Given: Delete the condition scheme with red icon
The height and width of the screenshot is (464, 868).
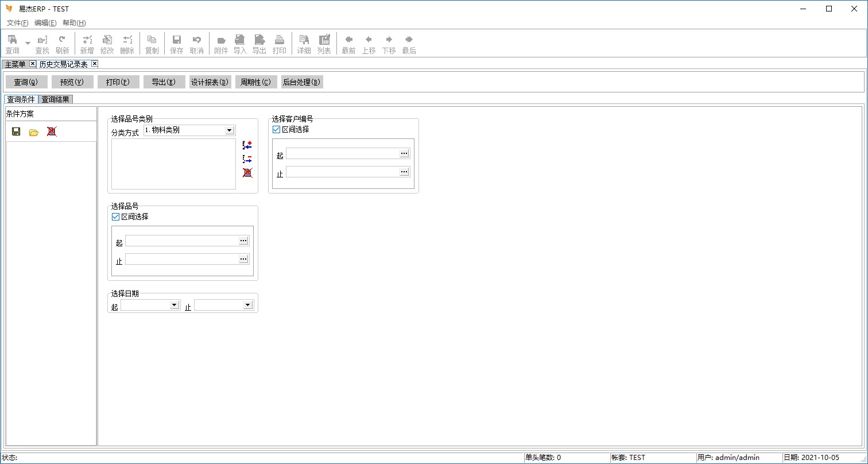Looking at the screenshot, I should click(52, 132).
